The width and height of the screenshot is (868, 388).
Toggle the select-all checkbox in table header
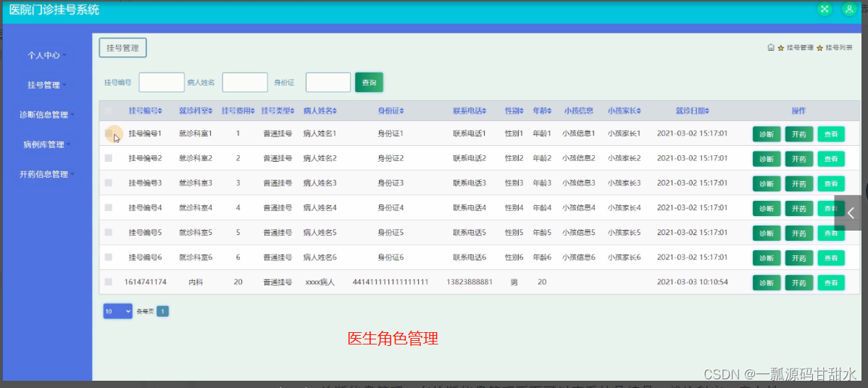[109, 111]
